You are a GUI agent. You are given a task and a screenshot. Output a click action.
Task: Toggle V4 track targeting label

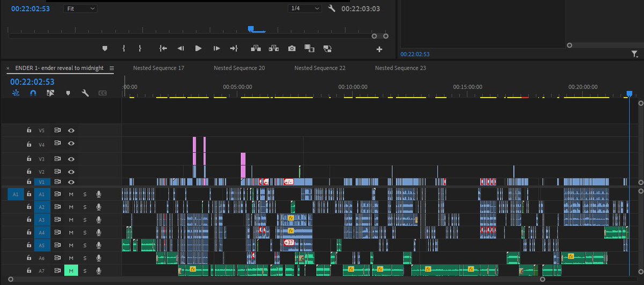pyautogui.click(x=42, y=144)
